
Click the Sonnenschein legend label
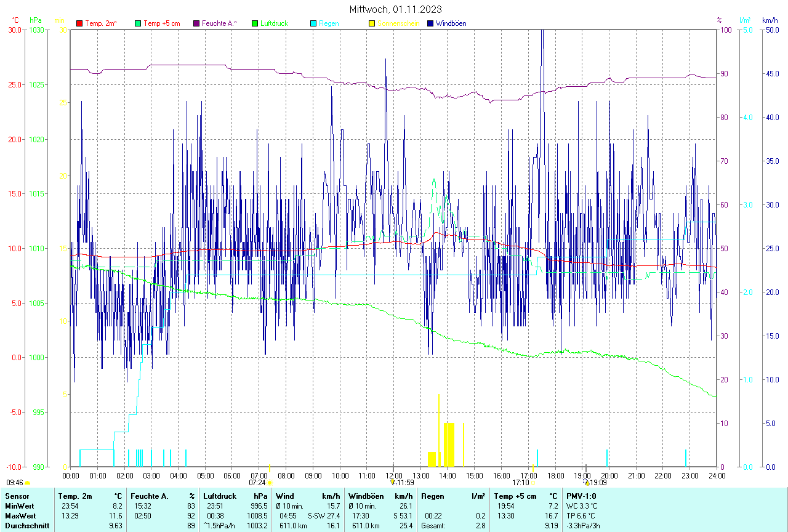tap(398, 23)
